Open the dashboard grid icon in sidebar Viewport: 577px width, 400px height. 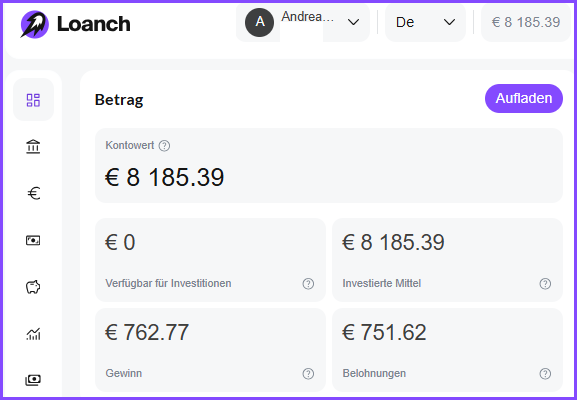[33, 100]
